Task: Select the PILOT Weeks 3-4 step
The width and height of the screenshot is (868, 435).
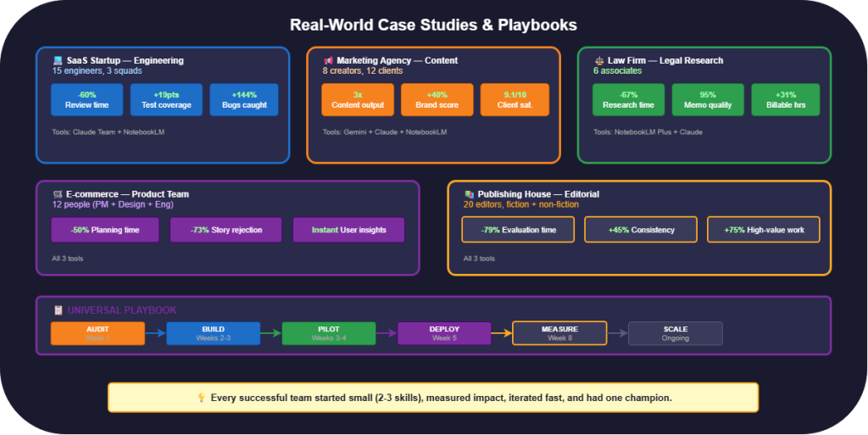Action: point(329,333)
